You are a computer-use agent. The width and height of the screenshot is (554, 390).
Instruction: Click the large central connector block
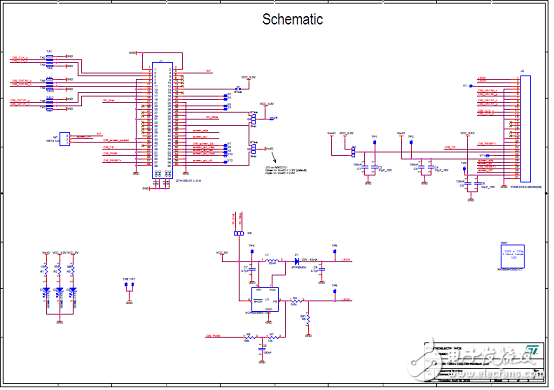click(x=163, y=120)
